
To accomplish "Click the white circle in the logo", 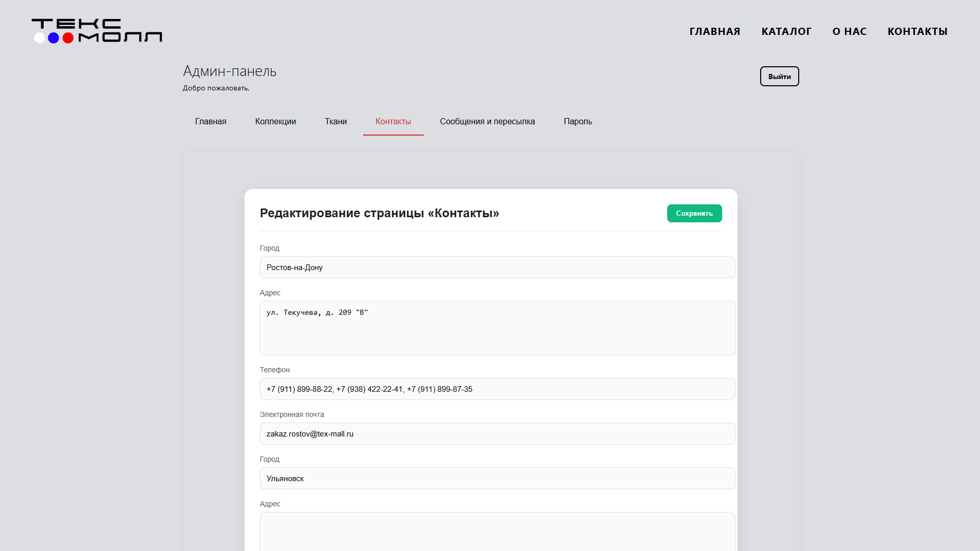I will [40, 38].
